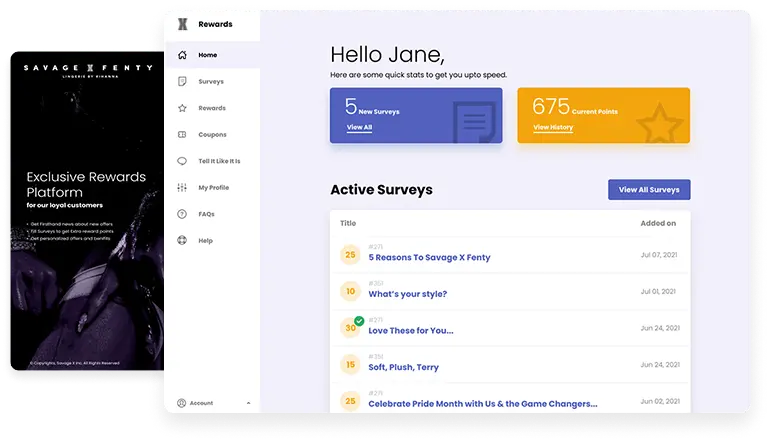The image size is (771, 443).
Task: Click the Coupons ticket icon
Action: click(182, 134)
